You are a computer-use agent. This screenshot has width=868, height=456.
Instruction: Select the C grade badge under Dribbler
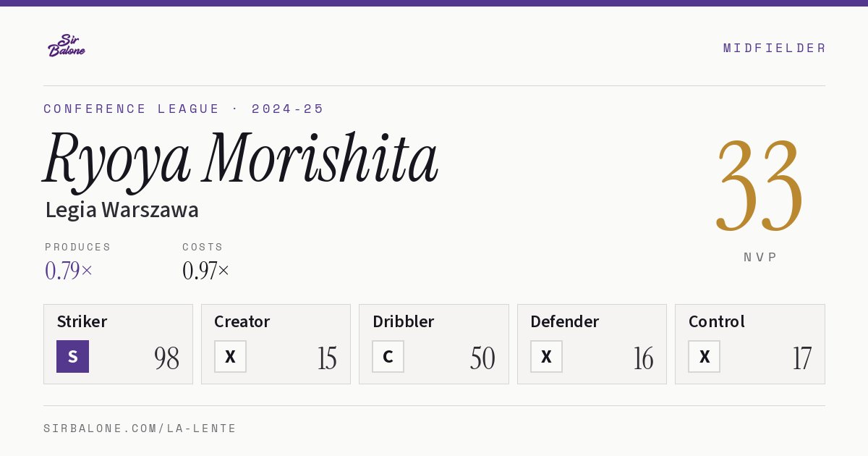pos(388,356)
